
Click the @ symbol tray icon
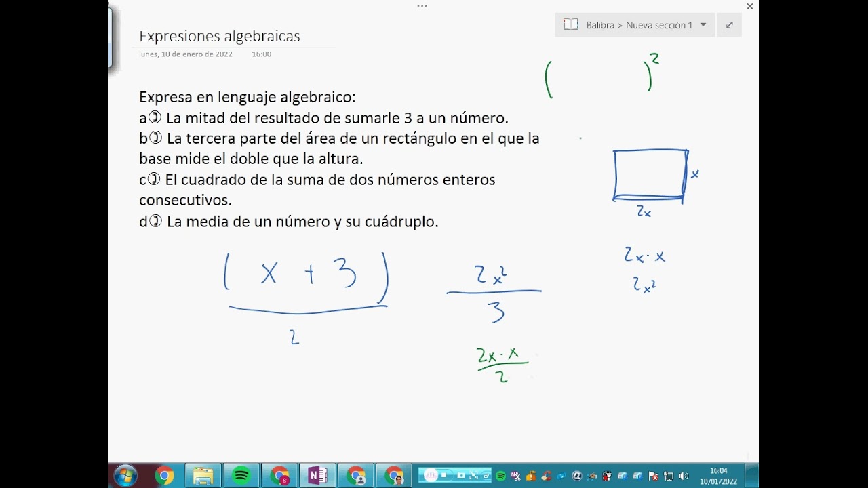click(577, 476)
